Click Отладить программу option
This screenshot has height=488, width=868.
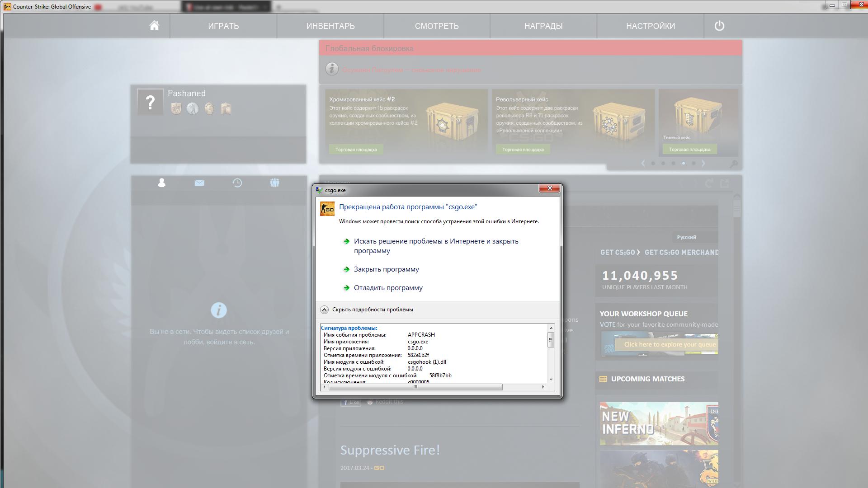(388, 288)
